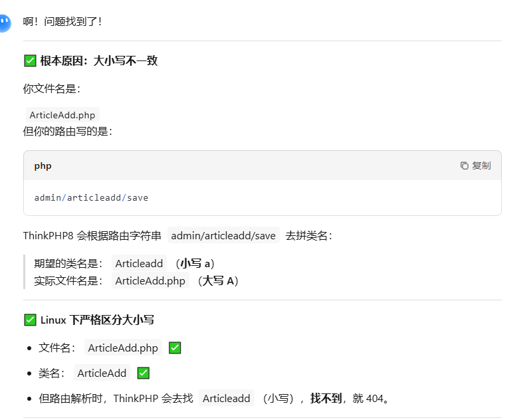Click the green check after 文件名 ArticleAdd.php bullet

(175, 348)
